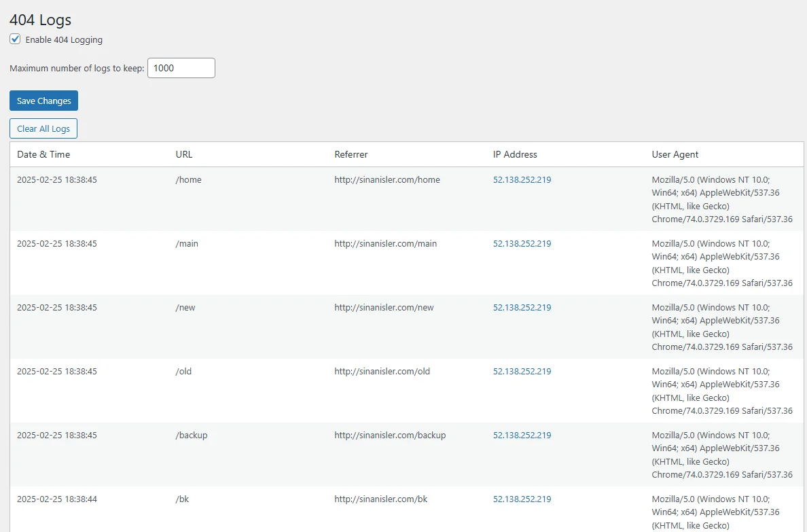This screenshot has width=807, height=532.
Task: Click the maximum number of logs field
Action: pyautogui.click(x=181, y=68)
